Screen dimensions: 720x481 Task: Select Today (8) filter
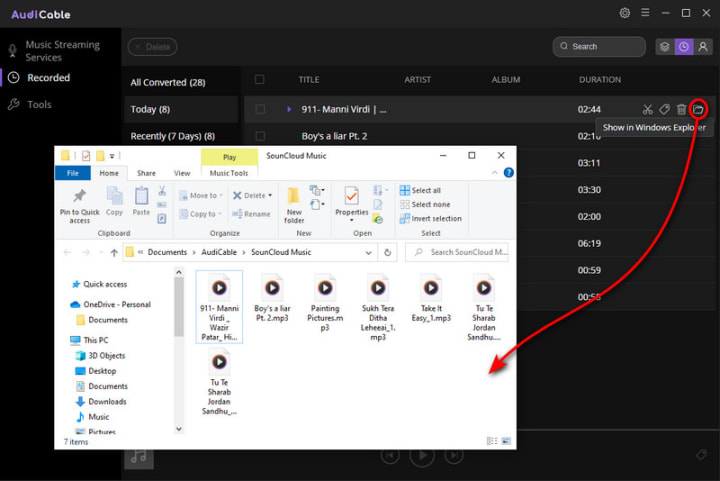coord(181,109)
